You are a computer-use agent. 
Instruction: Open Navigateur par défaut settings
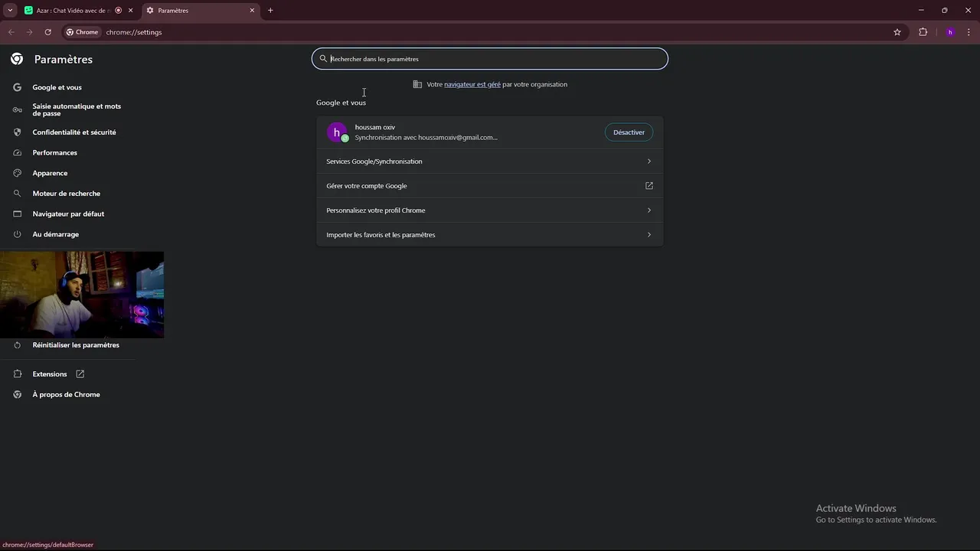point(69,214)
